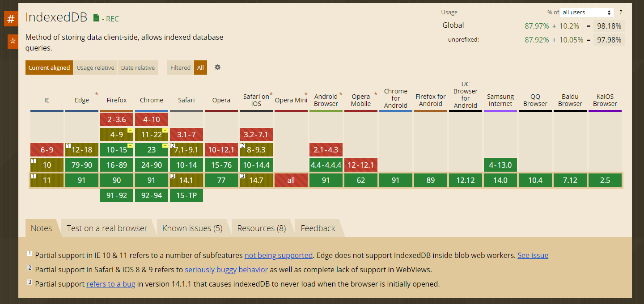
Task: Select the Safari 15-TP cell
Action: [x=186, y=195]
